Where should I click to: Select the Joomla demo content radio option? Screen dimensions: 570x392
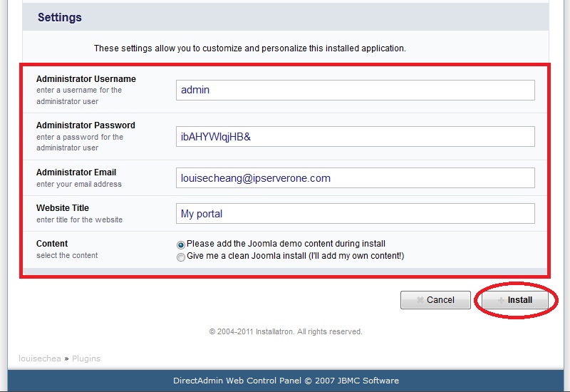(181, 244)
